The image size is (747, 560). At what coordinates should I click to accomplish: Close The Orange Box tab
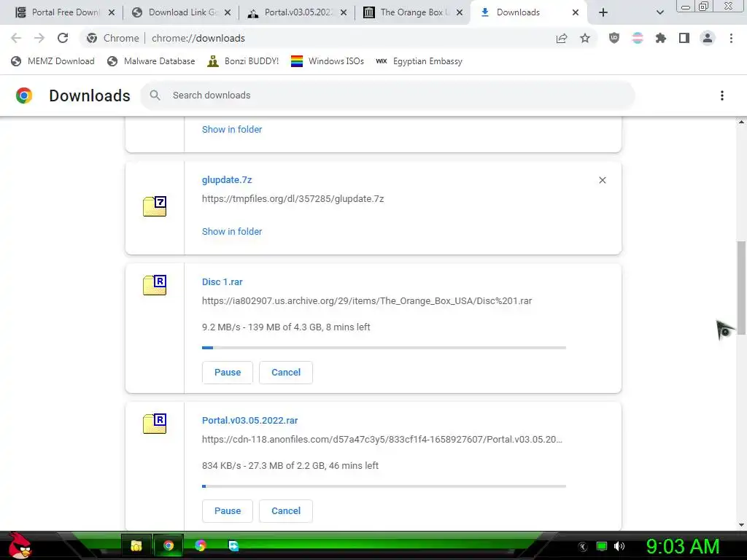pyautogui.click(x=460, y=12)
